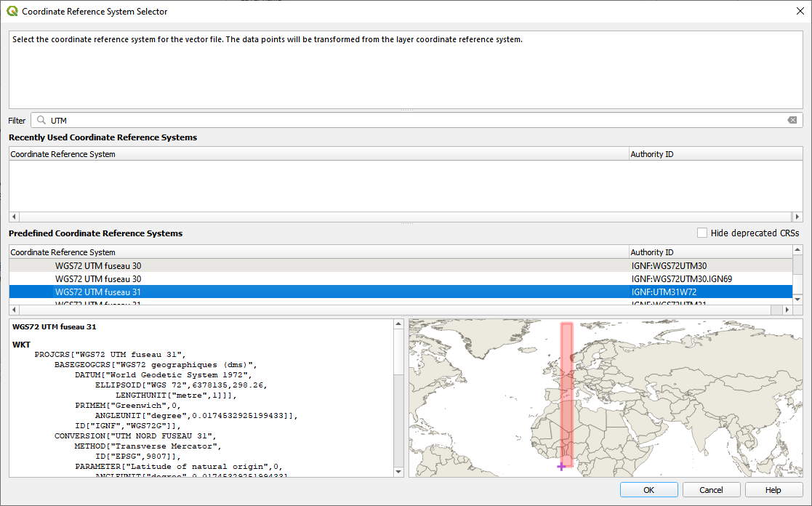Click the Recently Used Coordinate Reference Systems heading
The width and height of the screenshot is (812, 506).
tap(103, 137)
